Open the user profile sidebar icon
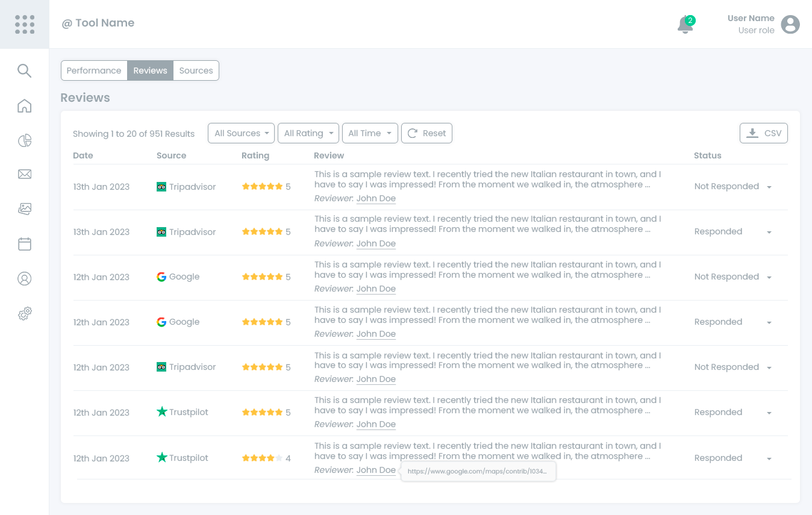Screen dimensions: 812x515 pyautogui.click(x=24, y=278)
